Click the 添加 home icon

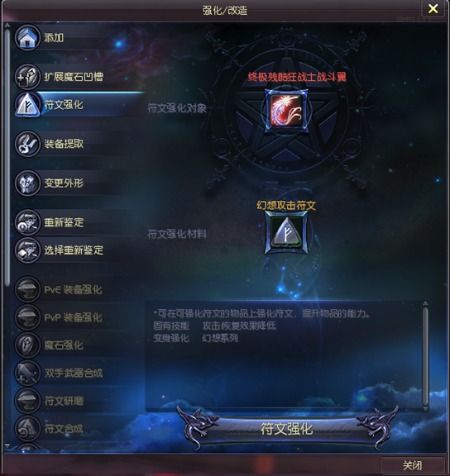[x=27, y=38]
